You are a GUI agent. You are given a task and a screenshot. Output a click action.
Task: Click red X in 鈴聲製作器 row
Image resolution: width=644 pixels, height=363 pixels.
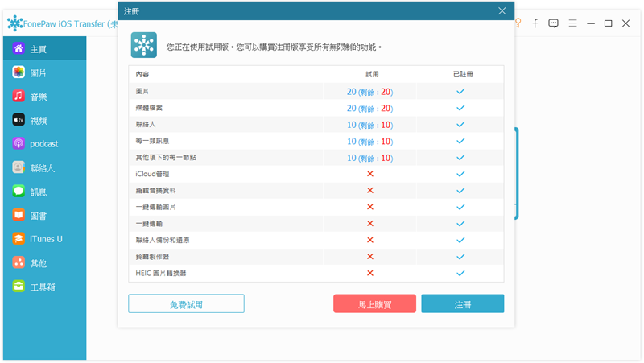pos(370,256)
